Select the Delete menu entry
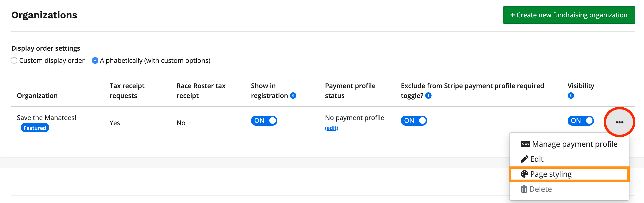Viewport: 644px width, 203px height. click(x=540, y=189)
